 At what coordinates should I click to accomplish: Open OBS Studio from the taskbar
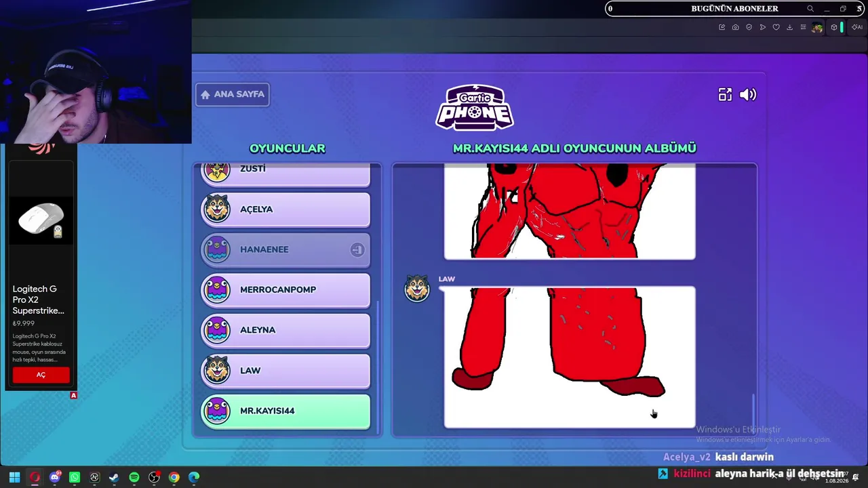154,477
